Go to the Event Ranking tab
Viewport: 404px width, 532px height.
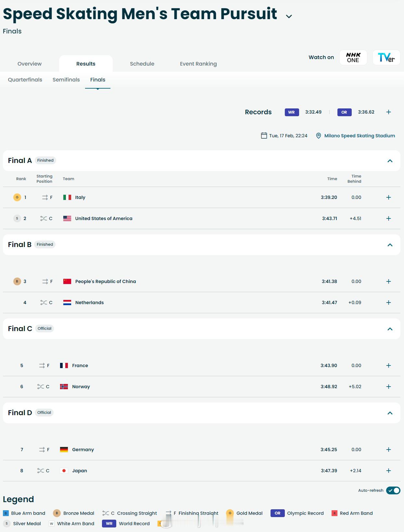198,64
